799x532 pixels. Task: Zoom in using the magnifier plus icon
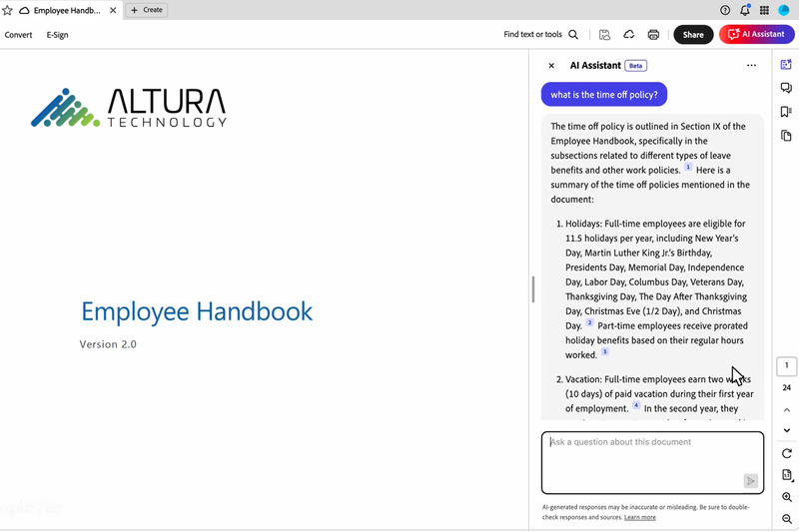[x=787, y=497]
